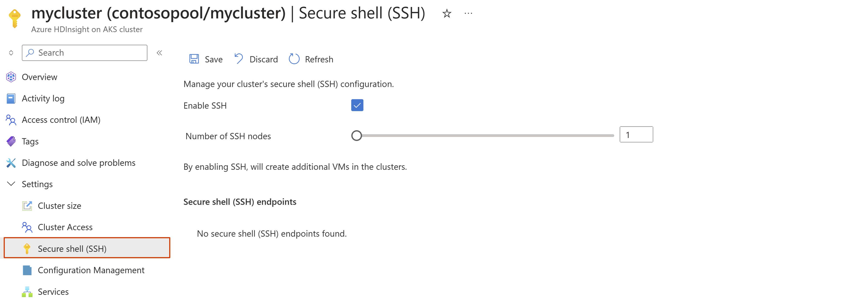This screenshot has height=305, width=868.
Task: Click the Services icon in sidebar
Action: (27, 292)
